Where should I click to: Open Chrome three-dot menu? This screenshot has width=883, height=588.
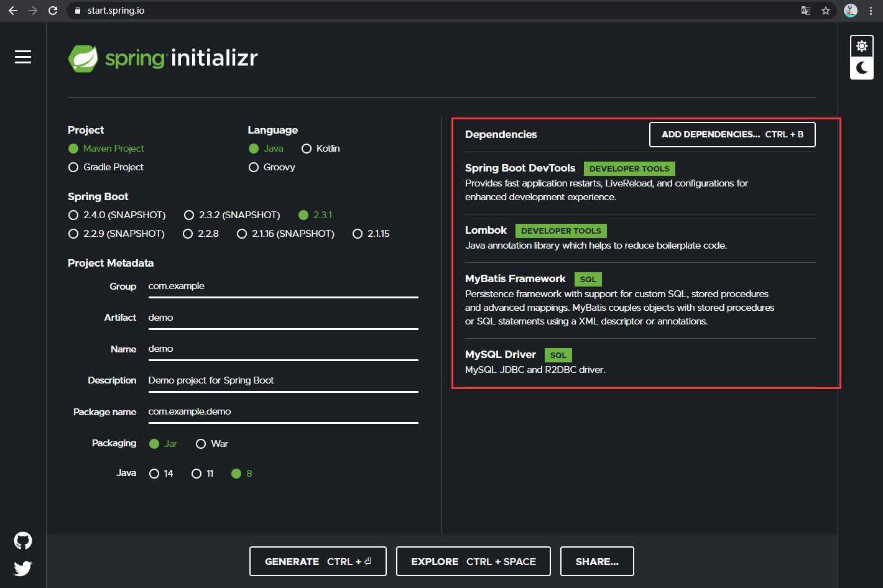(x=871, y=11)
